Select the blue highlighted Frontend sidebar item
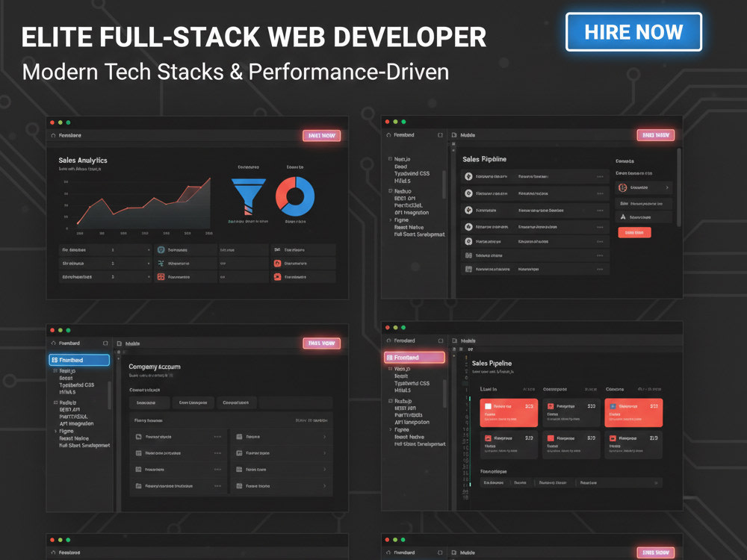The height and width of the screenshot is (560, 747). (79, 360)
